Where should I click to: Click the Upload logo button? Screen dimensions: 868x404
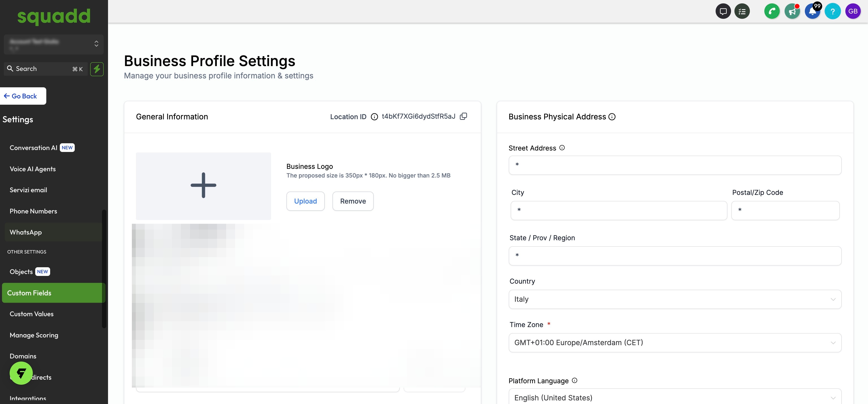305,201
